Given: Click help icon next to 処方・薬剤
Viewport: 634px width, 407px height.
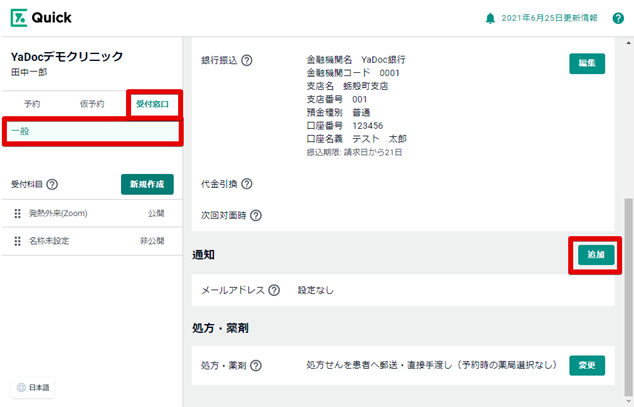Looking at the screenshot, I should pos(256,366).
